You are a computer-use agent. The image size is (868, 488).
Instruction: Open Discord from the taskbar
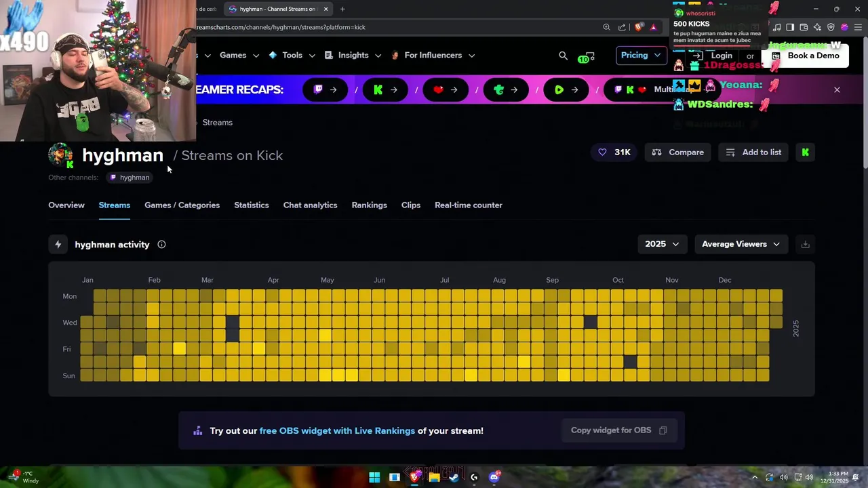494,477
